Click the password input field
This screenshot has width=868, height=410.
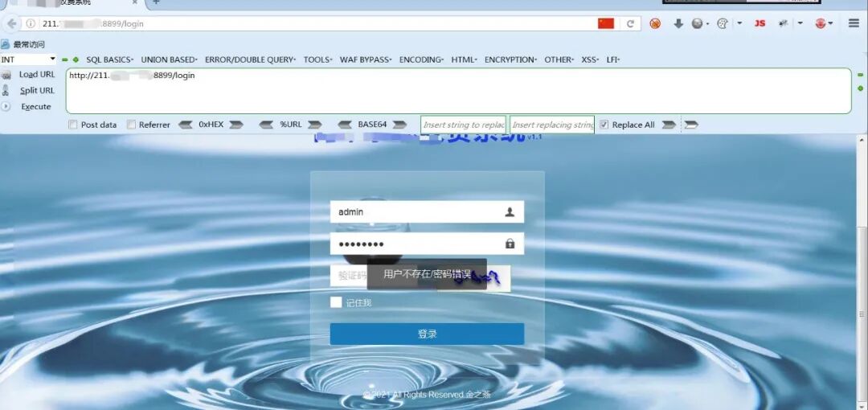point(427,244)
